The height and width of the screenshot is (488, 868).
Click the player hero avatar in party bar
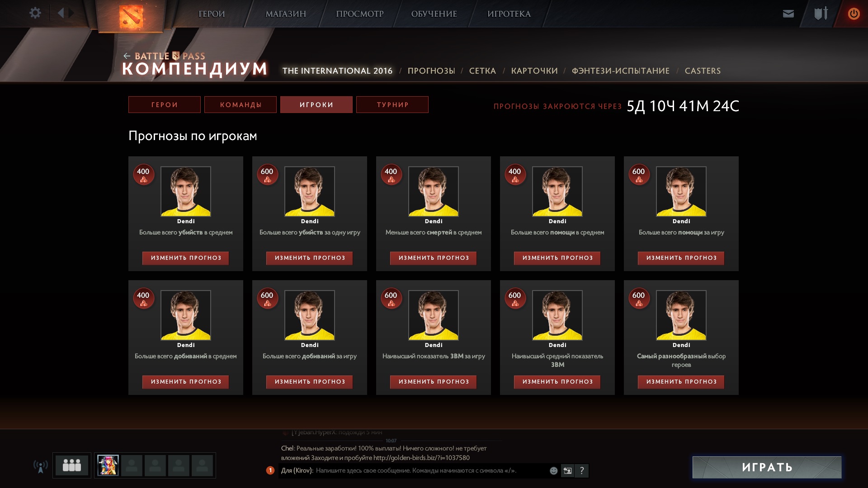108,465
